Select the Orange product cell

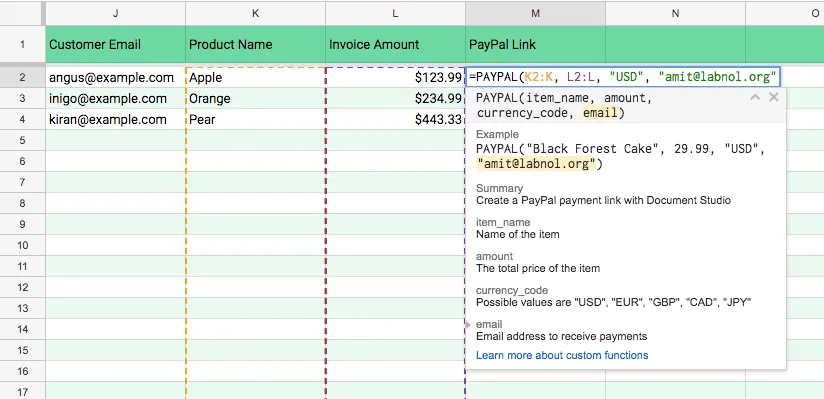255,98
